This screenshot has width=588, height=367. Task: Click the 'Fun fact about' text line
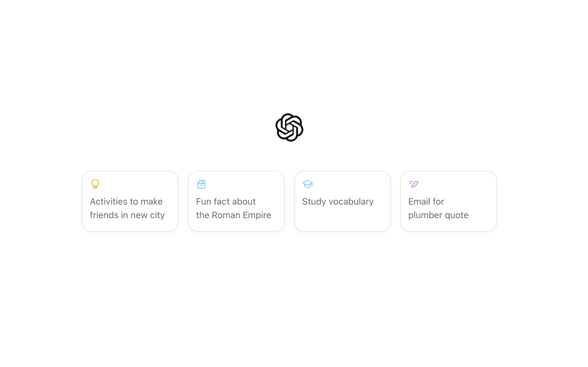(226, 202)
